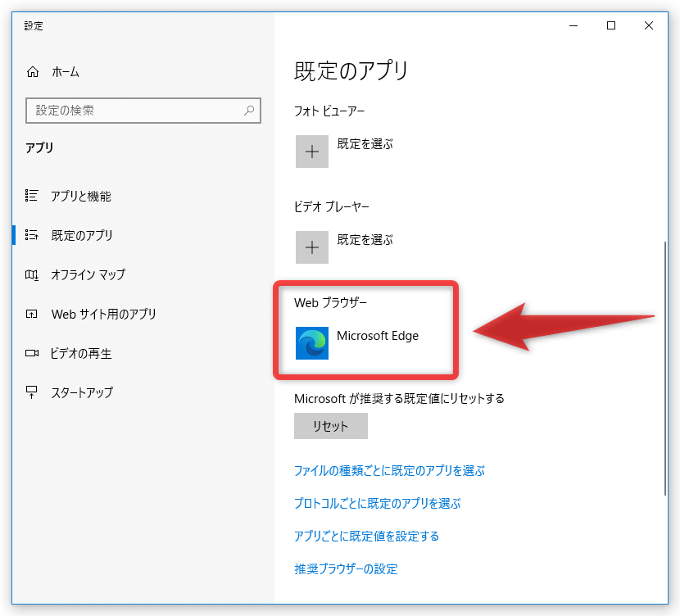Click the 既定のアプリ page heading
The height and width of the screenshot is (616, 680).
[351, 70]
